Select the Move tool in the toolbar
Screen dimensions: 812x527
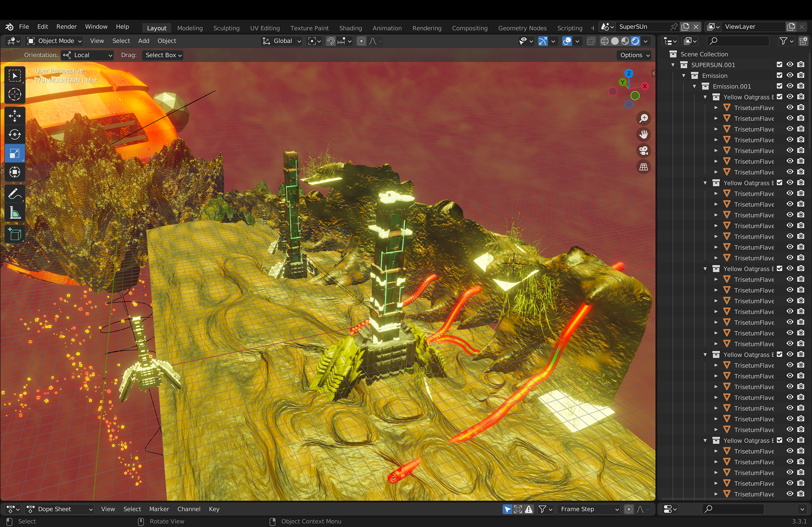(x=14, y=115)
